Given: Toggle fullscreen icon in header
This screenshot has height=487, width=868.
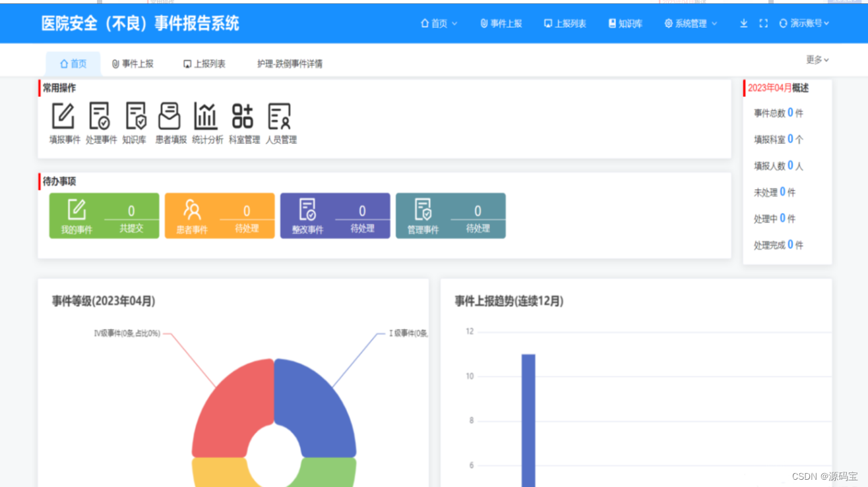Looking at the screenshot, I should tap(764, 23).
